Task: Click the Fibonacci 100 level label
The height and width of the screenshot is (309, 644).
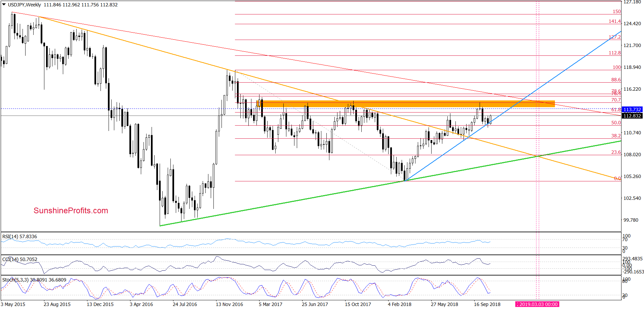Action: [x=617, y=67]
